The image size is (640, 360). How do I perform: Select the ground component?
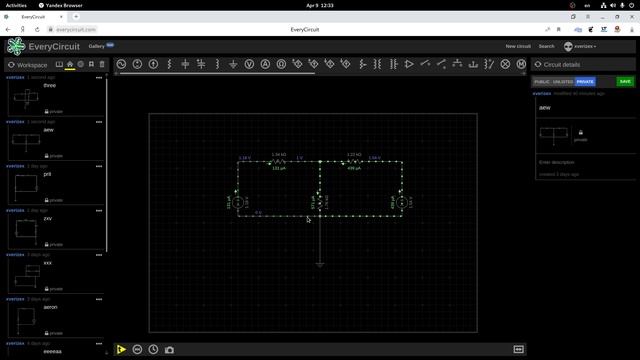(233, 64)
